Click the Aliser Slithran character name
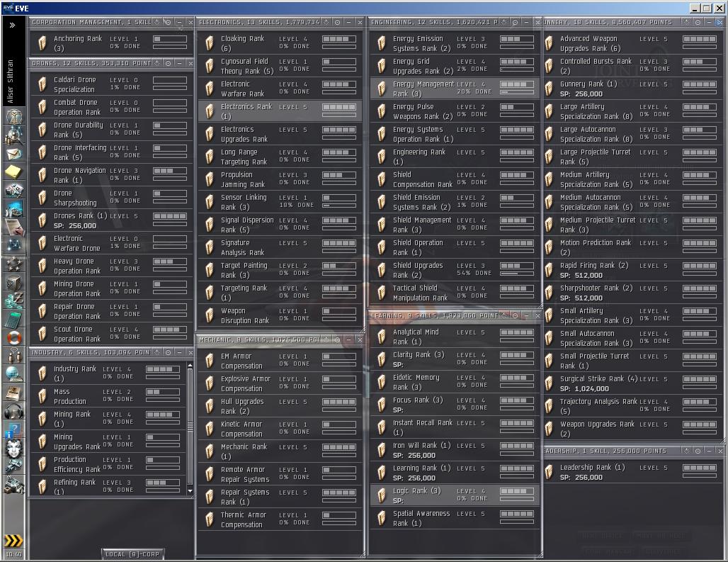 pos(10,82)
